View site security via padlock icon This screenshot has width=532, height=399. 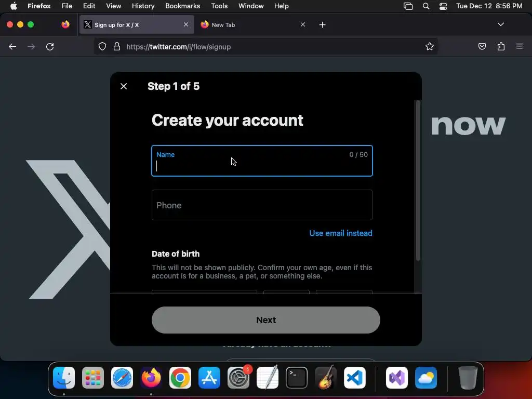tap(117, 46)
